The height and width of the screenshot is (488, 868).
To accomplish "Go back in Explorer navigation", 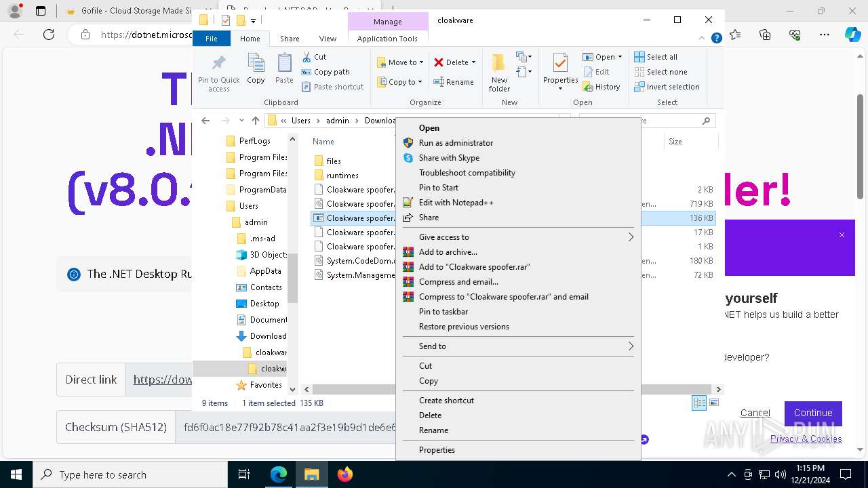I will 206,121.
